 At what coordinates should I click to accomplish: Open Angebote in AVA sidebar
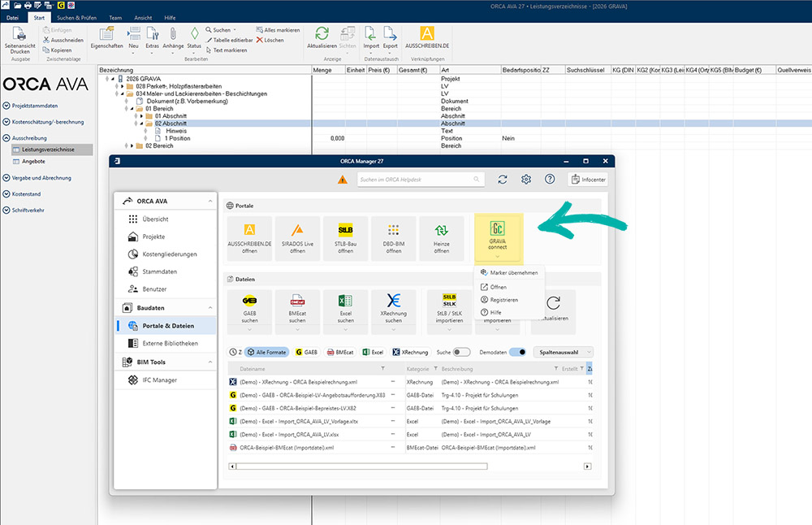tap(33, 162)
